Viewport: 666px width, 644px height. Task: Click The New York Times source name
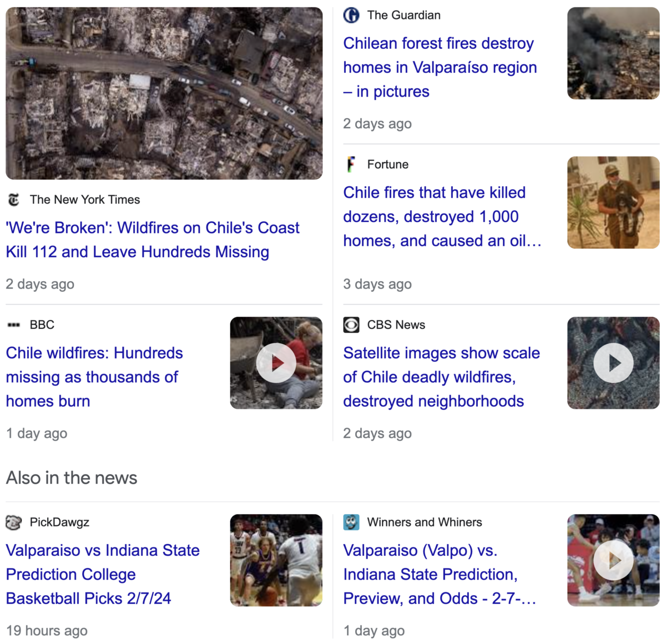85,200
